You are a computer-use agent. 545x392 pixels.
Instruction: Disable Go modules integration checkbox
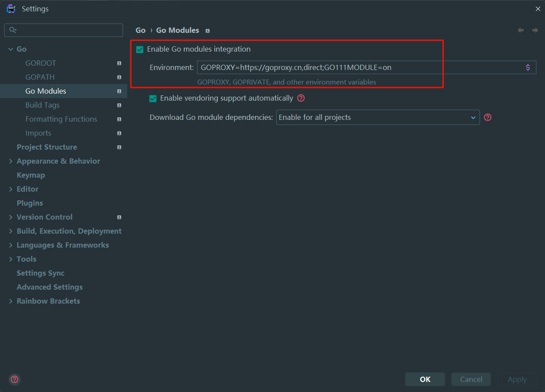(x=140, y=49)
